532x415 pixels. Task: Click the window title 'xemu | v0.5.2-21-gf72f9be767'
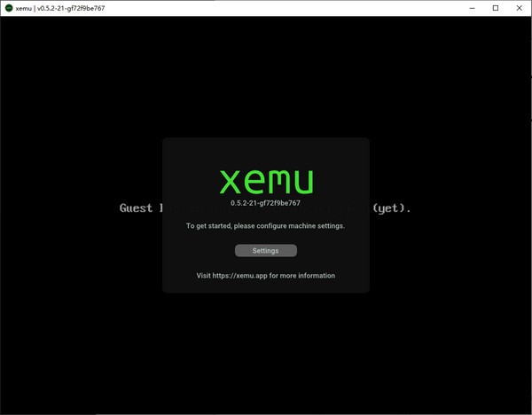pyautogui.click(x=60, y=8)
